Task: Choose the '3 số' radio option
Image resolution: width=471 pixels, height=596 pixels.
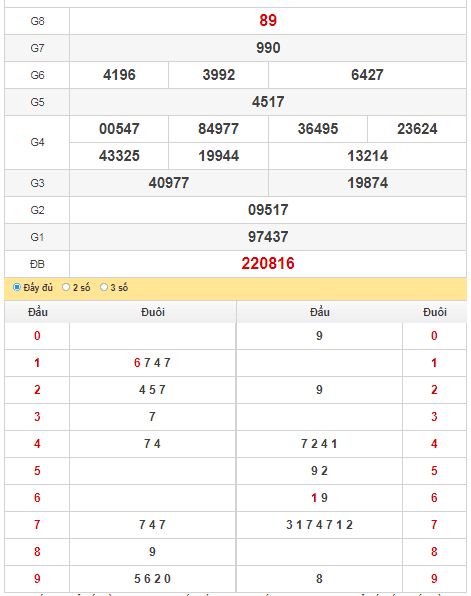Action: click(x=104, y=287)
